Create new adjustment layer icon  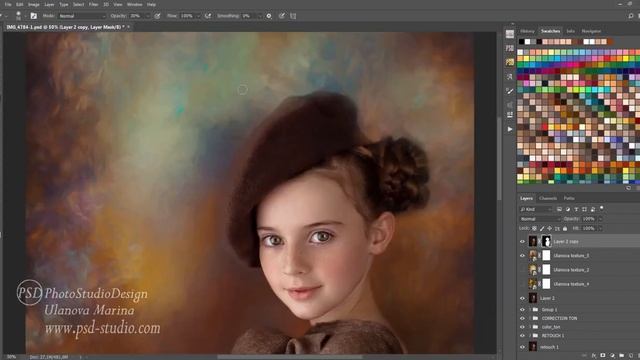612,356
